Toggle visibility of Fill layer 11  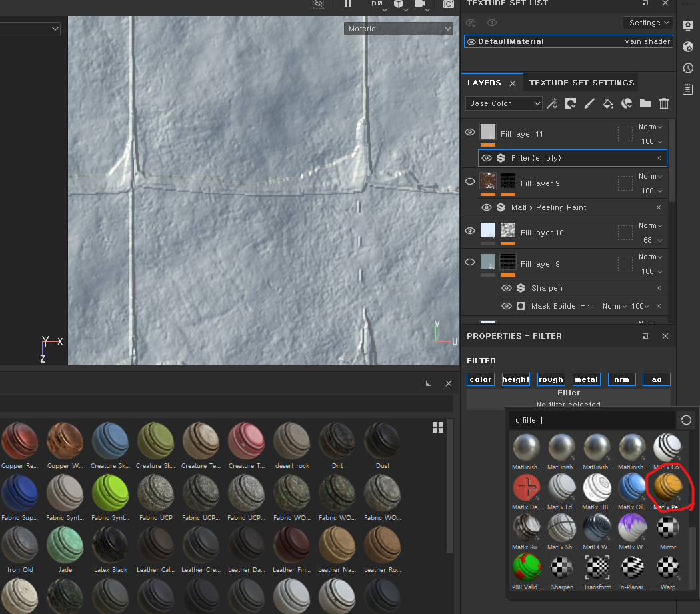(x=469, y=132)
